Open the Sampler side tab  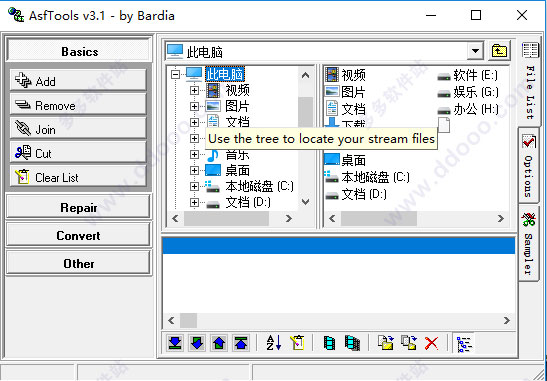pos(528,242)
